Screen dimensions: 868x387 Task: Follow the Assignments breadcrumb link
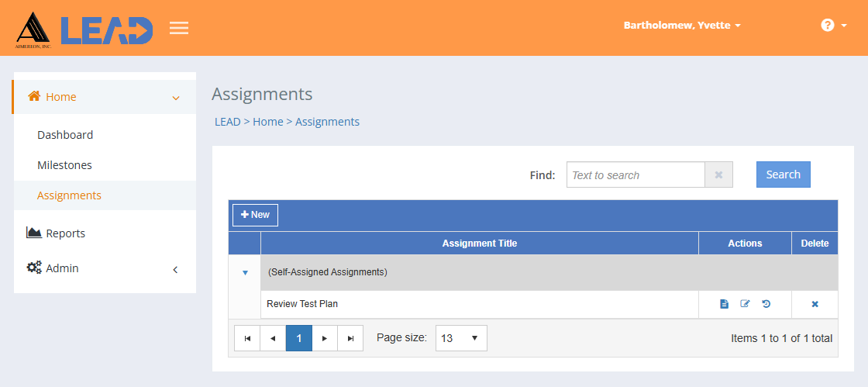click(x=327, y=122)
